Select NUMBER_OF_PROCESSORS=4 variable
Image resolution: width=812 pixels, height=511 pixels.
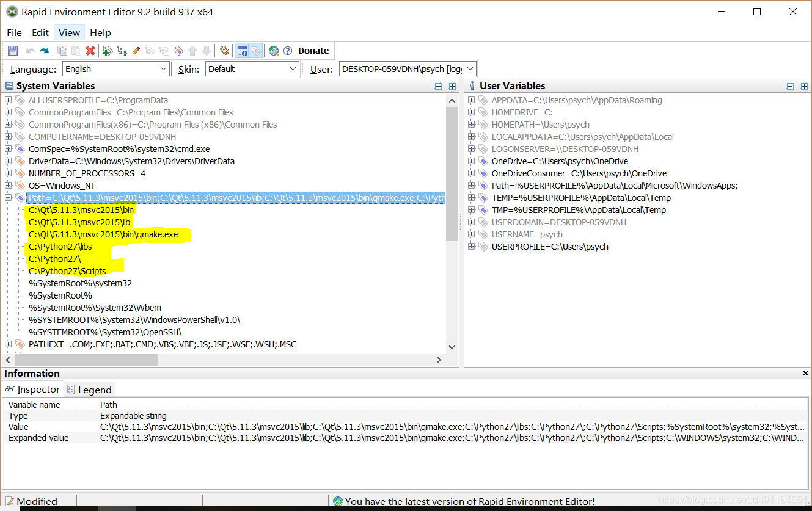coord(87,173)
